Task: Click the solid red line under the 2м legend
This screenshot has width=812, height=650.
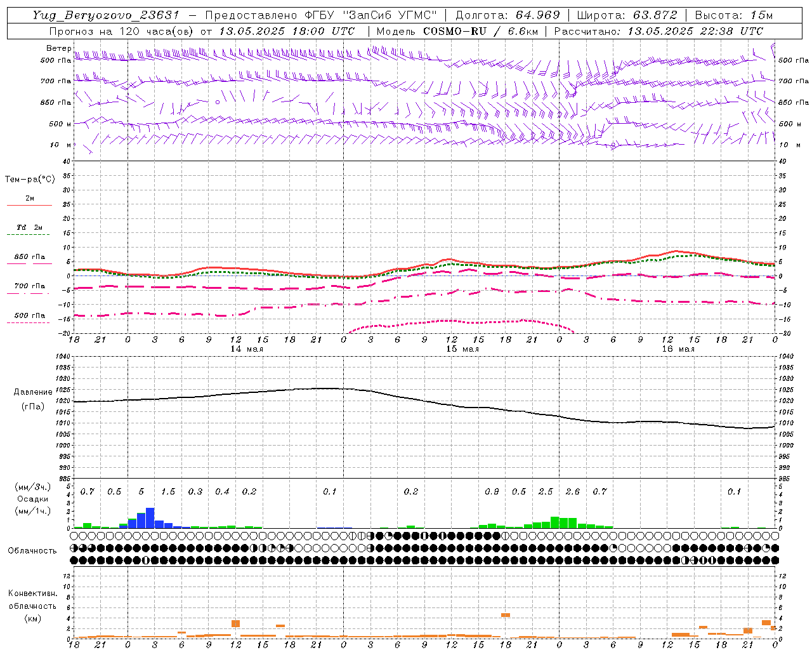Action: 29,205
